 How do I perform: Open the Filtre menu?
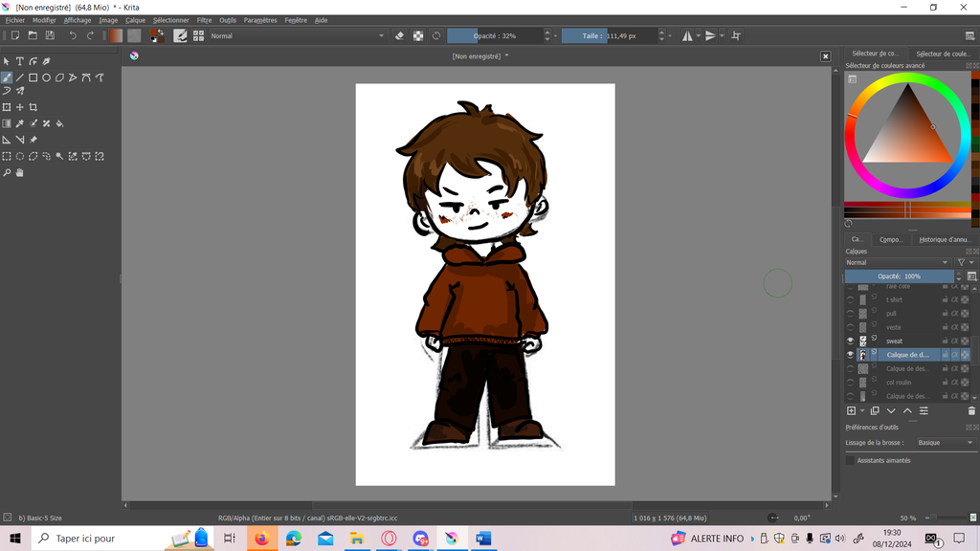pos(204,20)
